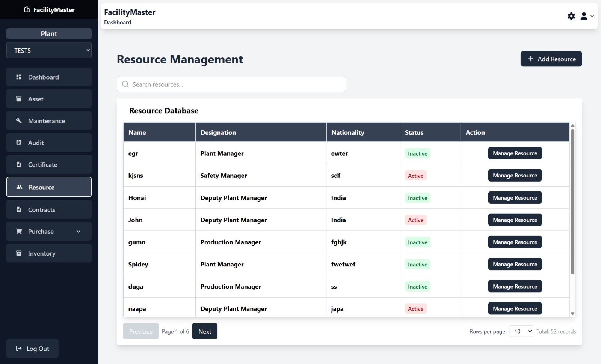Image resolution: width=601 pixels, height=364 pixels.
Task: Select the Certificate document icon
Action: [x=18, y=164]
